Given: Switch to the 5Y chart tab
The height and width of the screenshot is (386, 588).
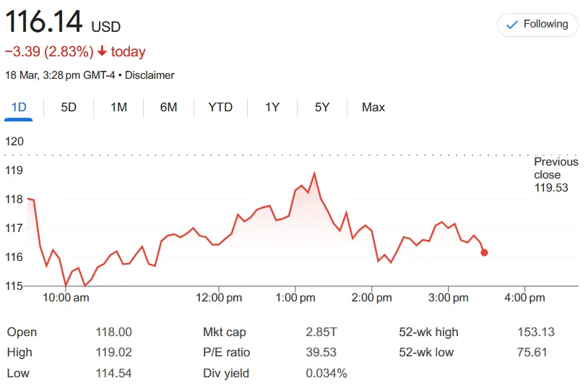Looking at the screenshot, I should pyautogui.click(x=322, y=107).
